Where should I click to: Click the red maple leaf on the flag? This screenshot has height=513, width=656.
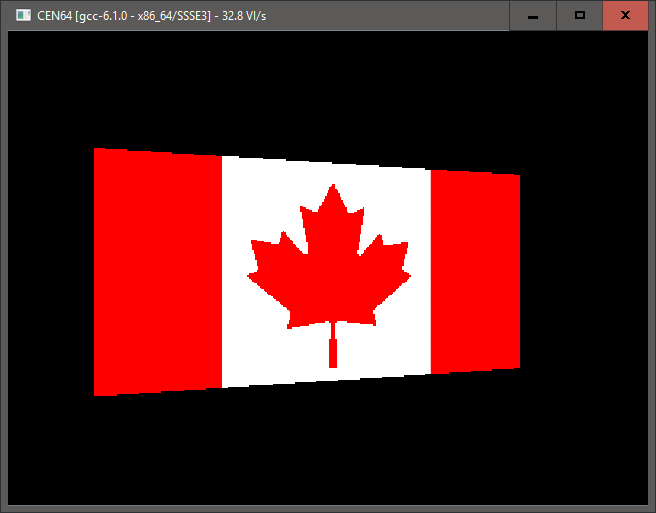329,275
